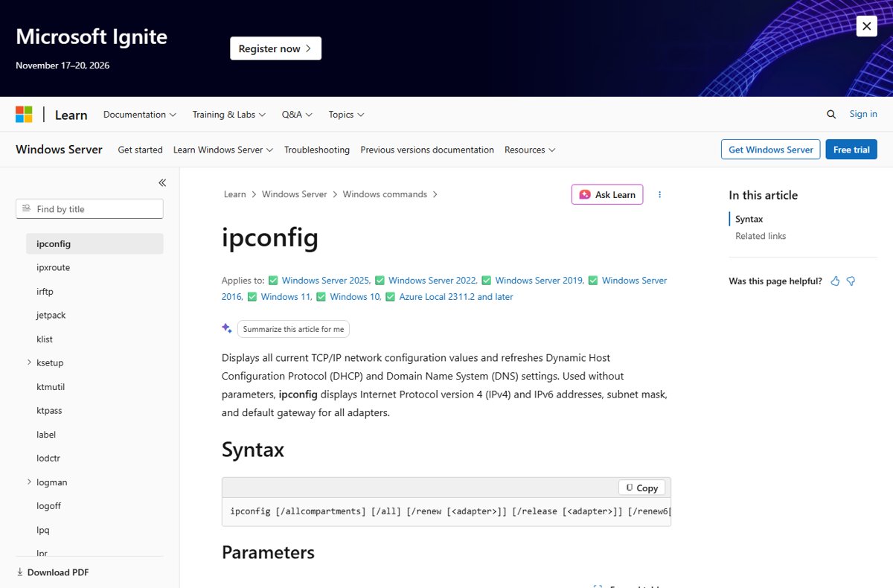Open ktmutil in the sidebar
This screenshot has width=893, height=588.
[x=51, y=387]
